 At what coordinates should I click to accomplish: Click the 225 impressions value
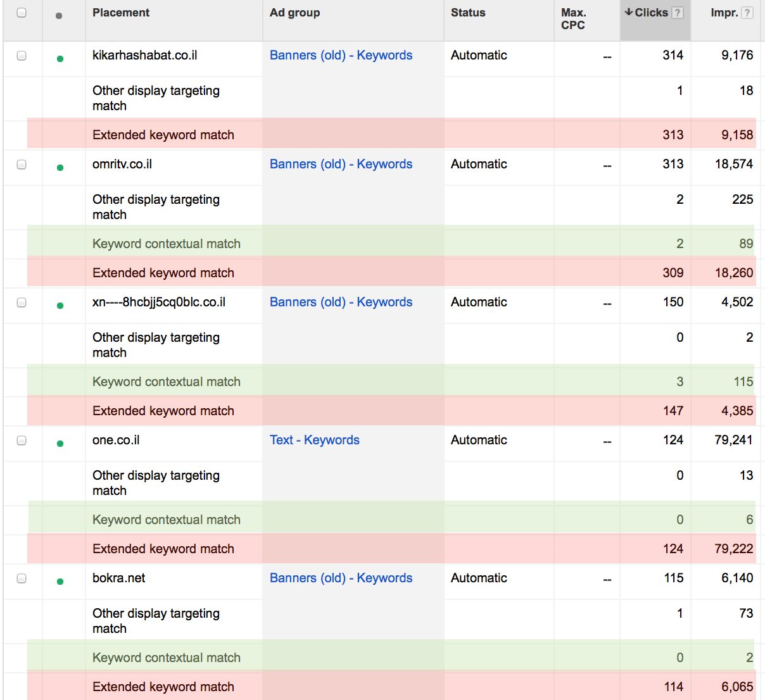click(x=743, y=199)
